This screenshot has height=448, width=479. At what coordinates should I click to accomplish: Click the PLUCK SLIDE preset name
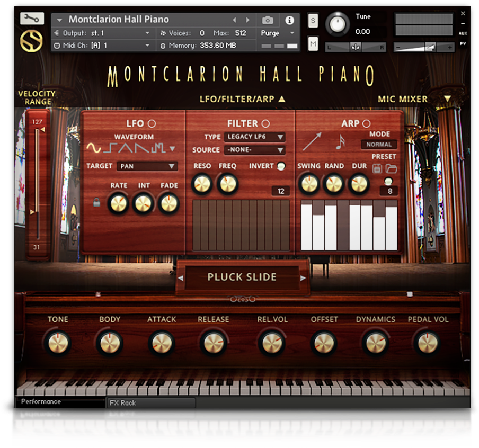242,277
